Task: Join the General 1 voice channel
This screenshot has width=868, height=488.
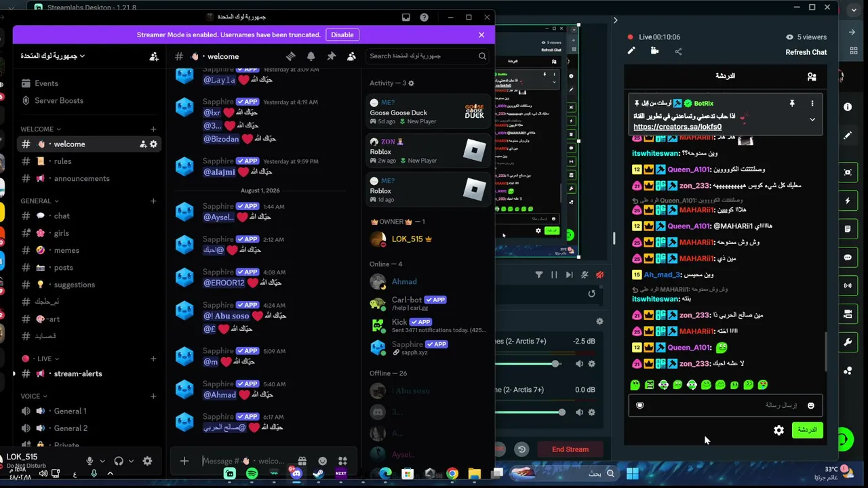Action: pyautogui.click(x=70, y=411)
